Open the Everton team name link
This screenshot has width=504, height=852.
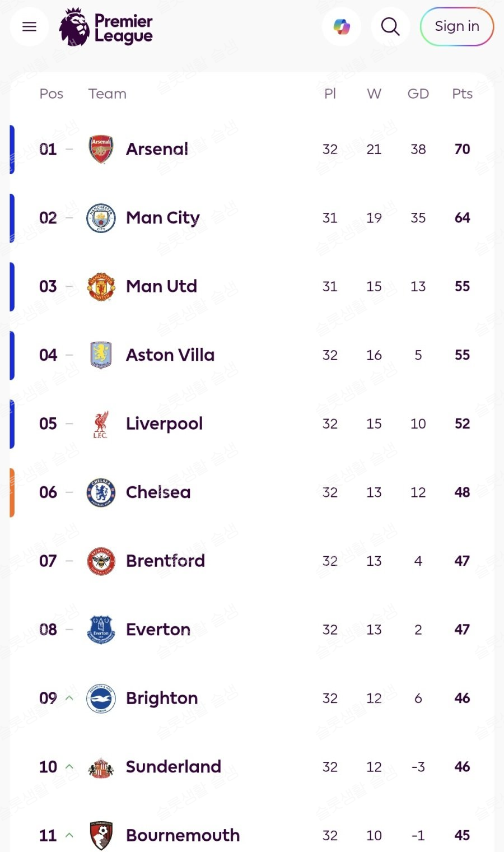[158, 630]
